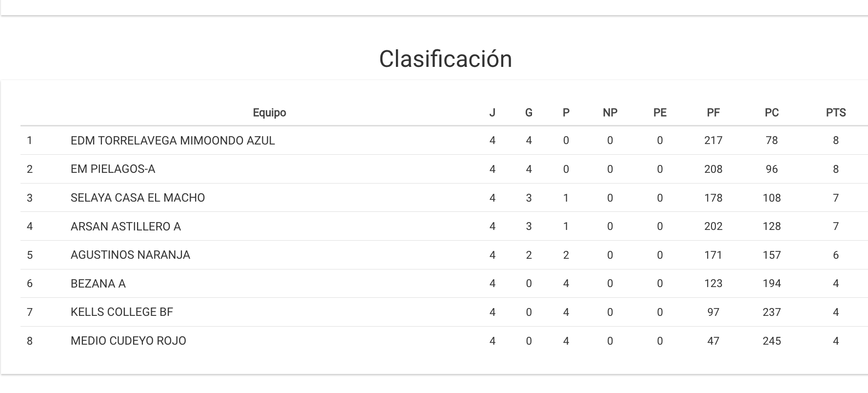Click the Equipo column header
Viewport: 868px width, 393px height.
click(x=269, y=113)
